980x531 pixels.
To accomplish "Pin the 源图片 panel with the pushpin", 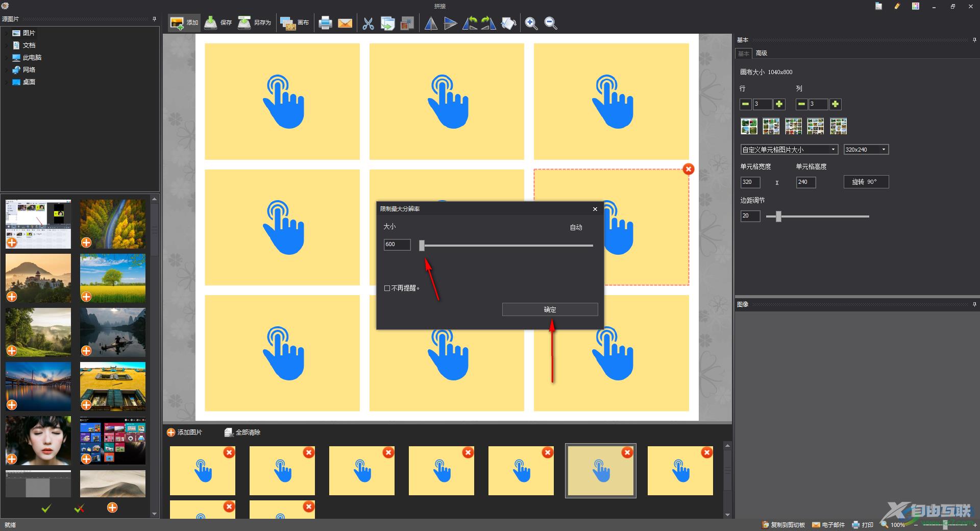I will click(x=154, y=19).
